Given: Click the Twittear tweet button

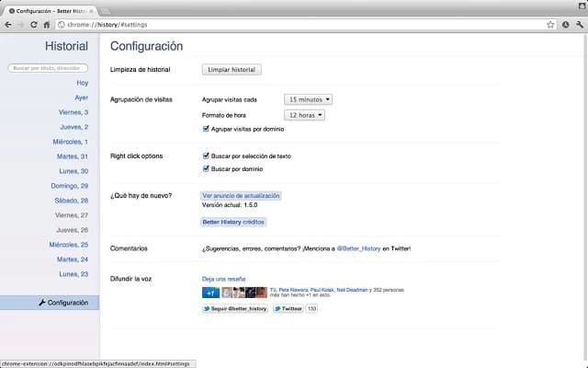Looking at the screenshot, I should point(288,309).
